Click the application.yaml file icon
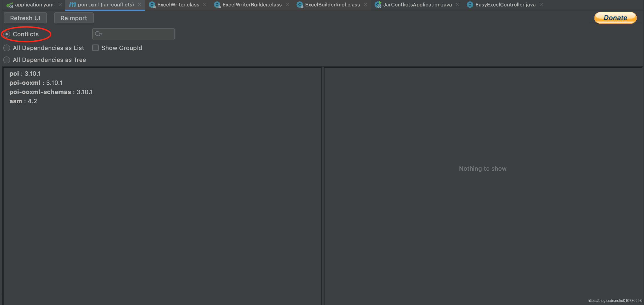The image size is (644, 305). [10, 5]
